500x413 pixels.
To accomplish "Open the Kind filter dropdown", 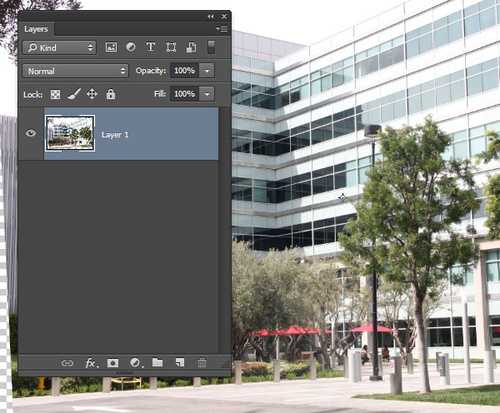I will pyautogui.click(x=59, y=48).
